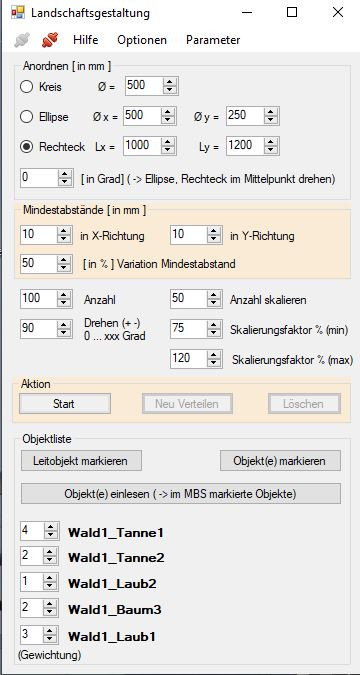Click the Variation Mindestabstand percent field

39,263
